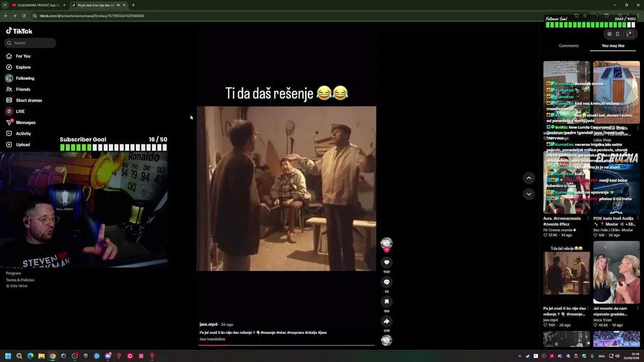
Task: Open the Chrome three-dot menu
Action: (638, 16)
